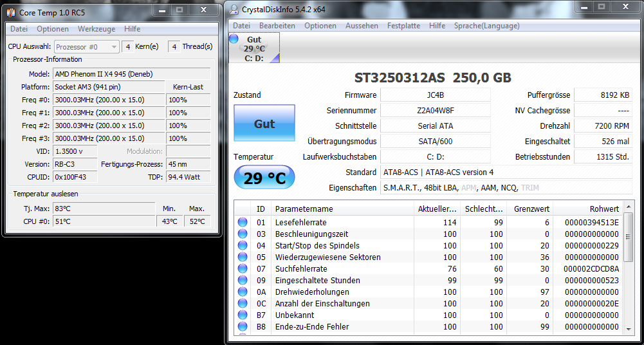
Task: Open Aussehen menu in CrystalDiskInfo
Action: pyautogui.click(x=362, y=26)
